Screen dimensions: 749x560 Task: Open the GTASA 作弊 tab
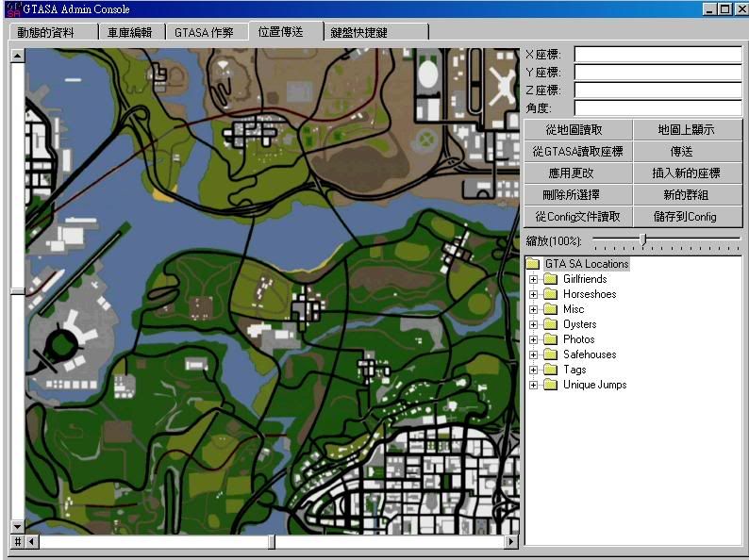coord(204,32)
